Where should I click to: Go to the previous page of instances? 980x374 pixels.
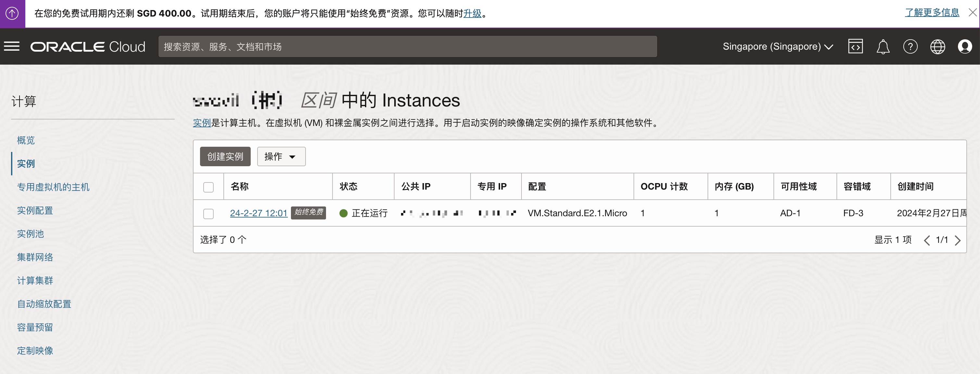coord(927,240)
